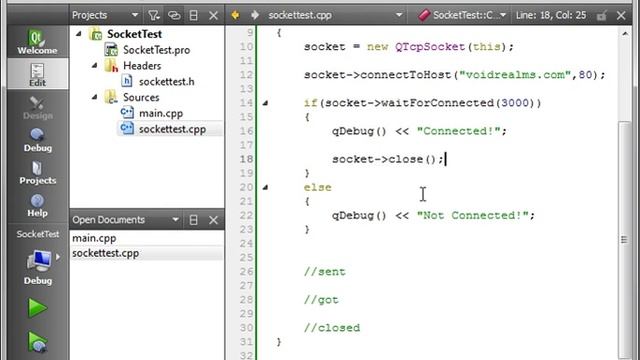The width and height of the screenshot is (640, 360).
Task: Collapse the SocketTest project node
Action: tap(79, 34)
